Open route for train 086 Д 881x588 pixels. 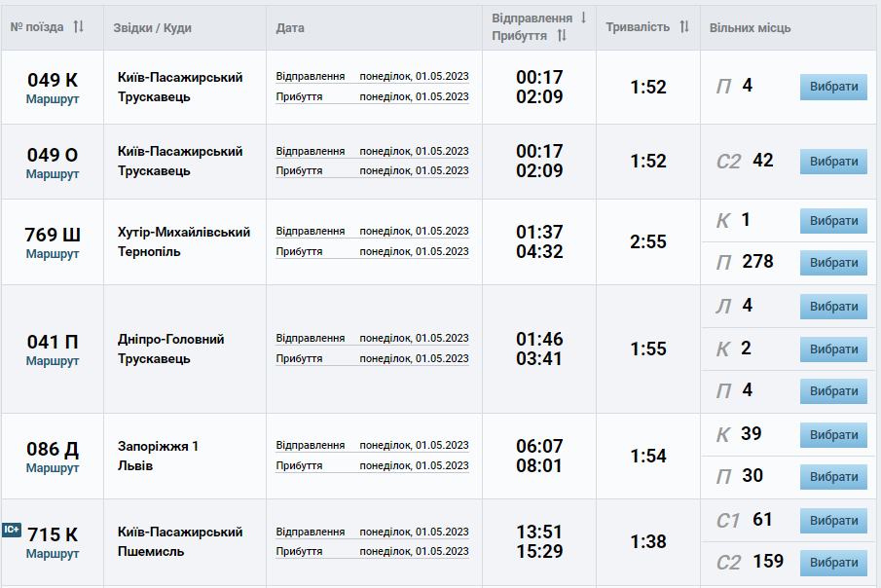point(53,468)
